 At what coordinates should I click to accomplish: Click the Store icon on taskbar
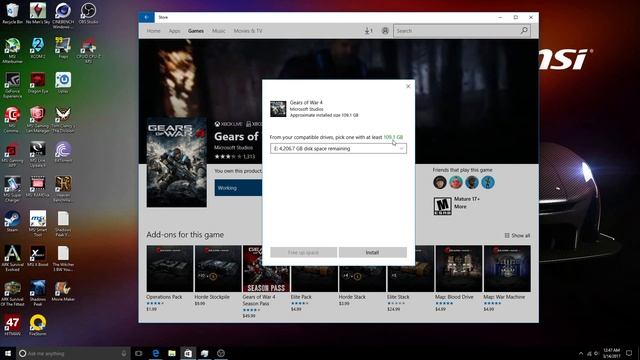click(188, 353)
